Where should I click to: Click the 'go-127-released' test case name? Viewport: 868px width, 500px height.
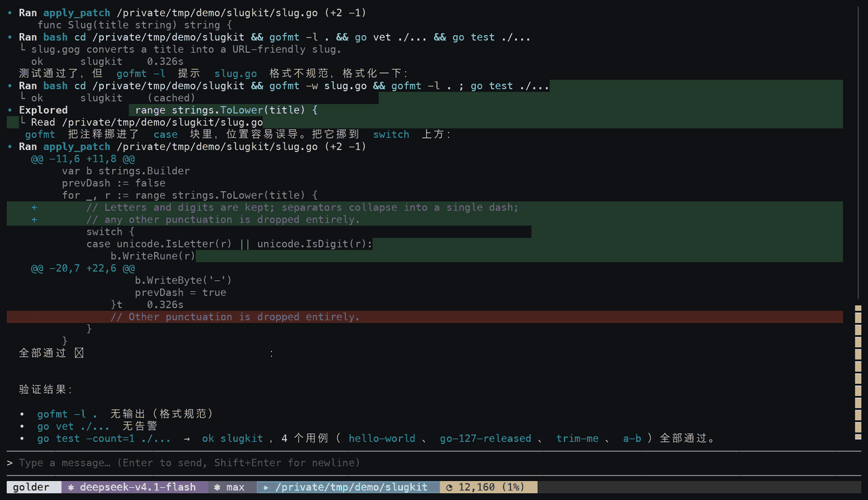485,439
